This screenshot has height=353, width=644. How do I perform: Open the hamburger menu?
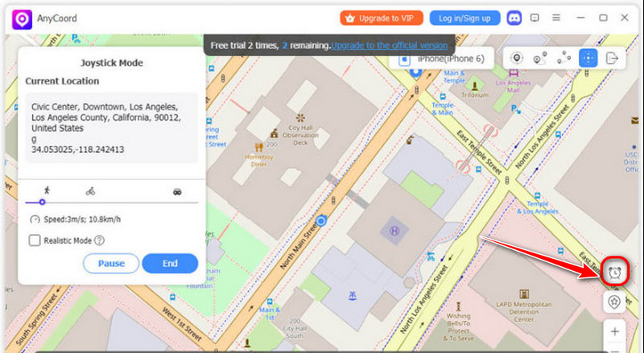(556, 18)
